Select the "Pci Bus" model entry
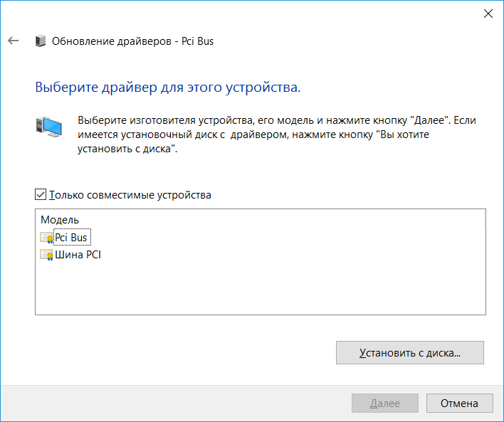This screenshot has height=422, width=504. pyautogui.click(x=71, y=238)
